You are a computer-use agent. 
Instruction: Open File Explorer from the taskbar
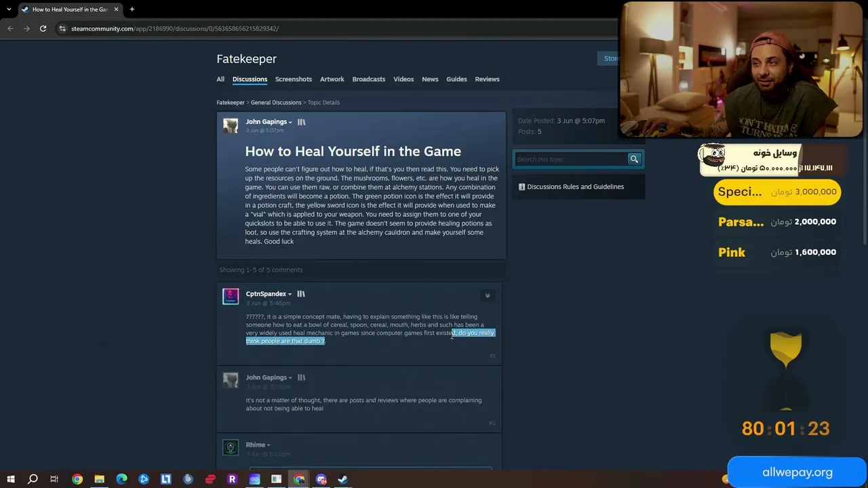click(99, 479)
